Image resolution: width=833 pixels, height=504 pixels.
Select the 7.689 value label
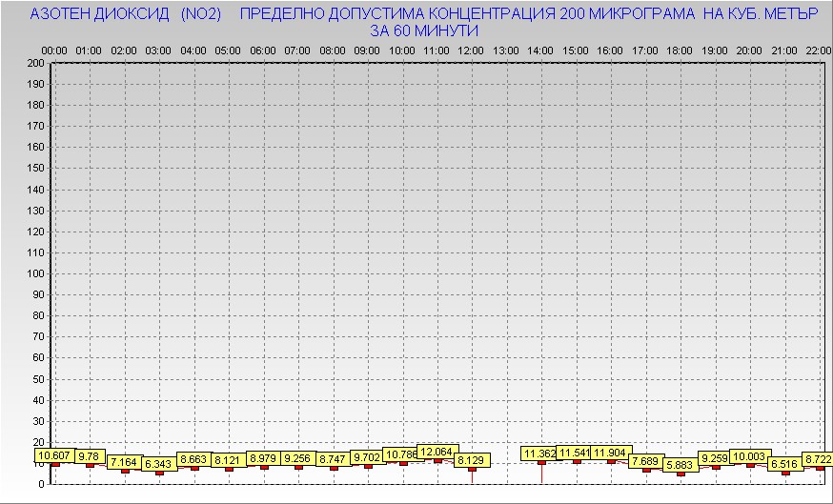click(x=646, y=461)
